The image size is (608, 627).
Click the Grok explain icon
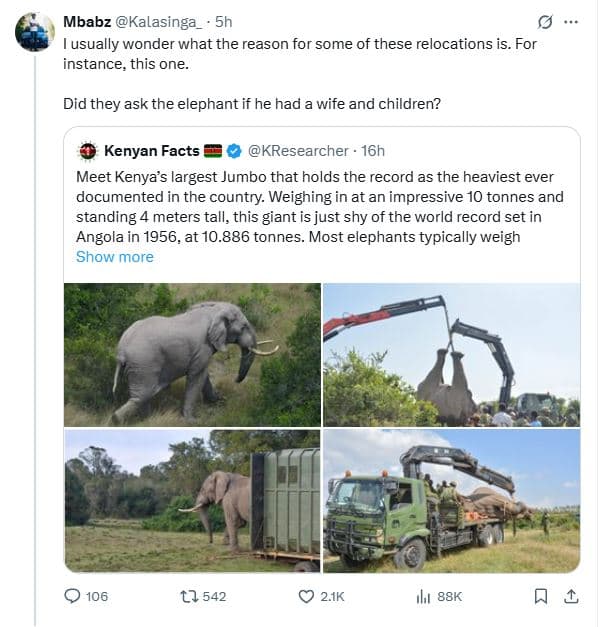(545, 21)
